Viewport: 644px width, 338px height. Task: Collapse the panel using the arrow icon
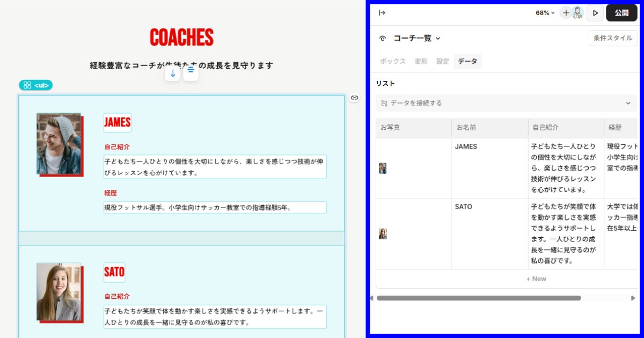(x=382, y=12)
